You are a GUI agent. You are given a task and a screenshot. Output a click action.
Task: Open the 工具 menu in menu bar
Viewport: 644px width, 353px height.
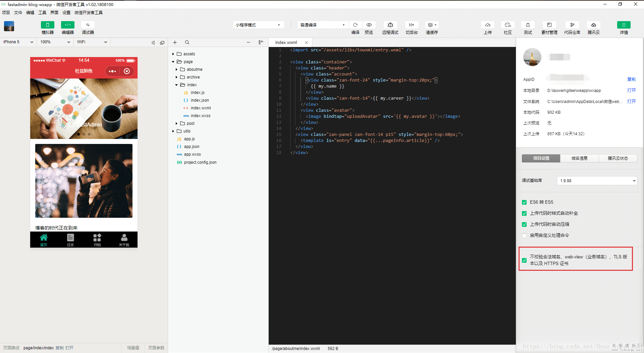coord(42,13)
